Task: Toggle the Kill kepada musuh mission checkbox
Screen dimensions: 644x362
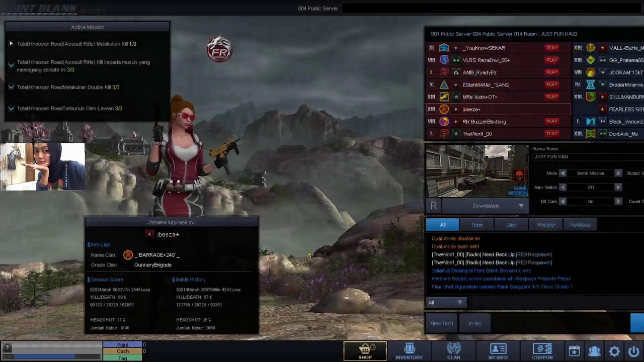Action: pos(11,65)
